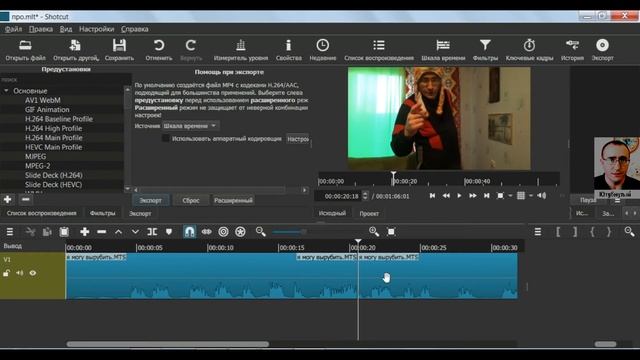Toggle scrub while dragging icon
640x360 pixels.
point(207,232)
